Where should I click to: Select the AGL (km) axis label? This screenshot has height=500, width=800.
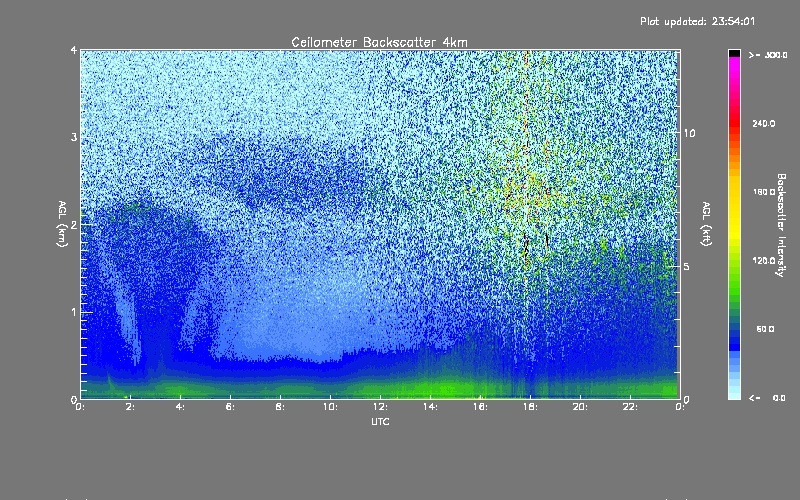[x=62, y=223]
